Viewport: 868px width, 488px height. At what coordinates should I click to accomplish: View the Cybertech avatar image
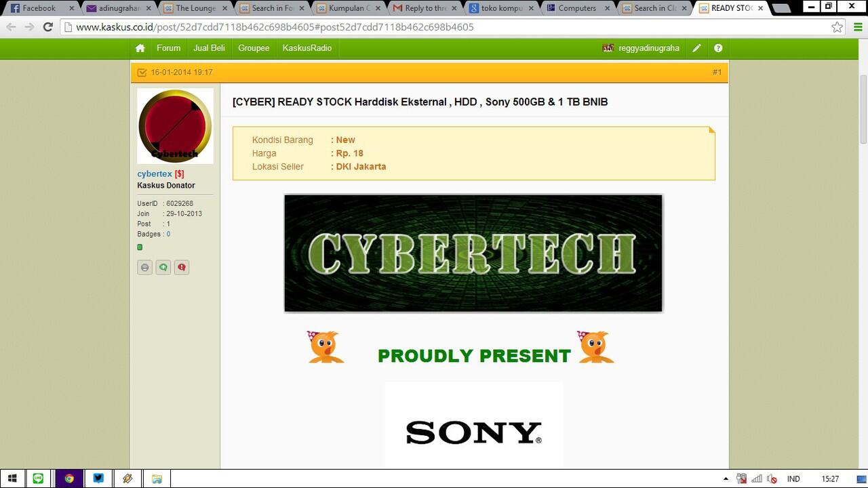tap(175, 126)
